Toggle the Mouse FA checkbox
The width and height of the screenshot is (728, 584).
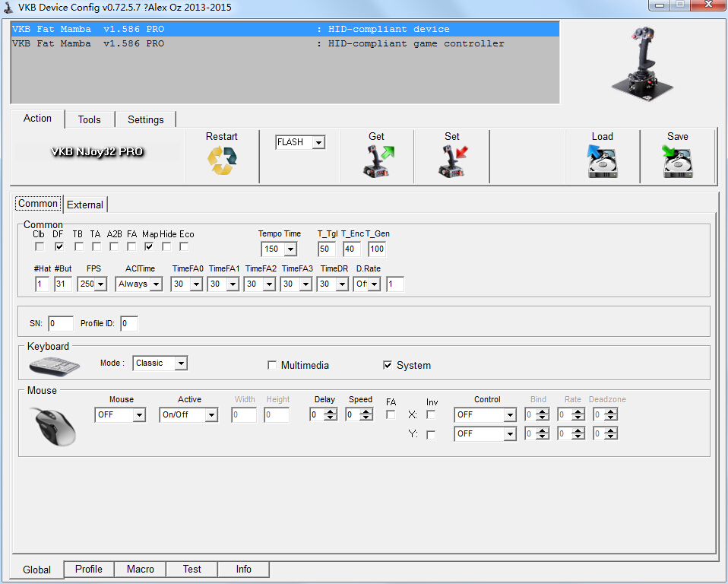391,415
